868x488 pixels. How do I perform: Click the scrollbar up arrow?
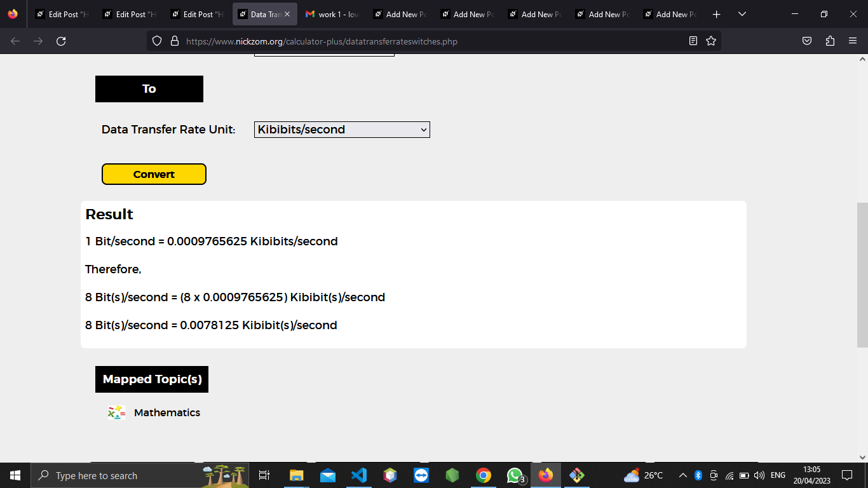[x=862, y=59]
